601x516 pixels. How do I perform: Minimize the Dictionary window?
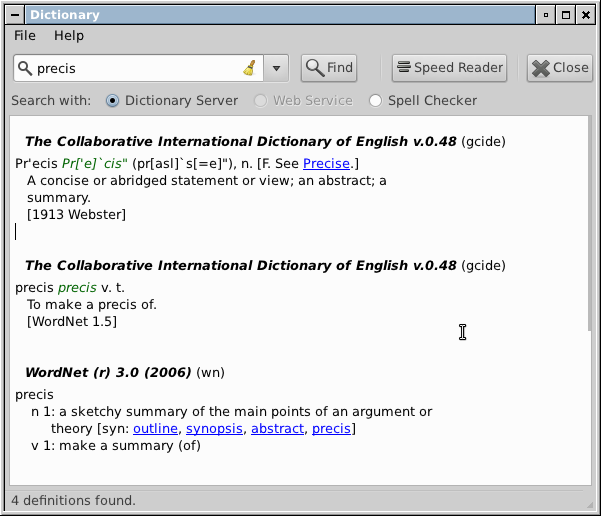point(546,14)
